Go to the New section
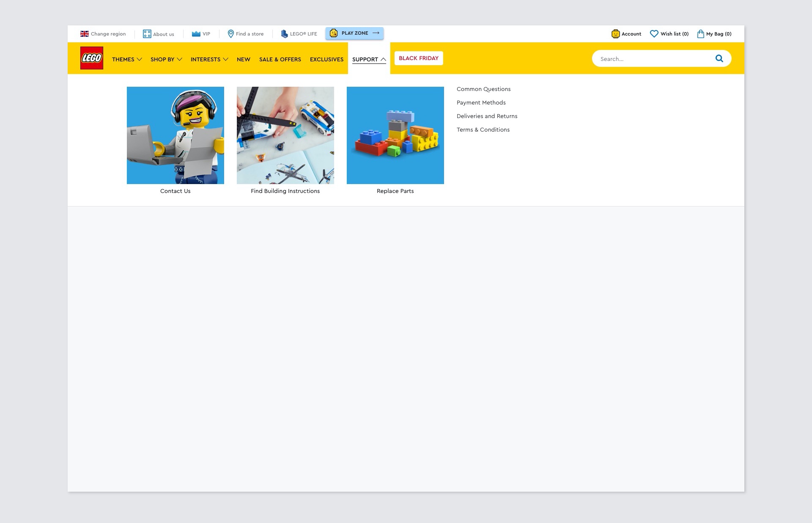Image resolution: width=812 pixels, height=523 pixels. click(x=244, y=59)
